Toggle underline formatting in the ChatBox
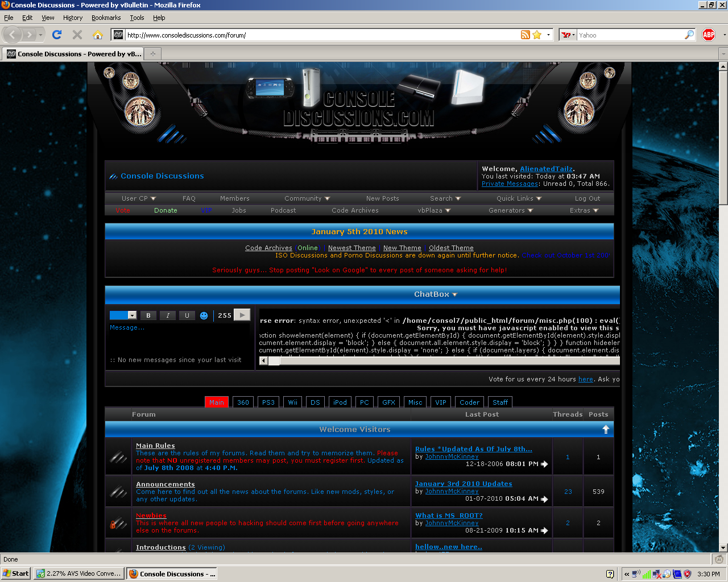728x582 pixels. pyautogui.click(x=187, y=315)
